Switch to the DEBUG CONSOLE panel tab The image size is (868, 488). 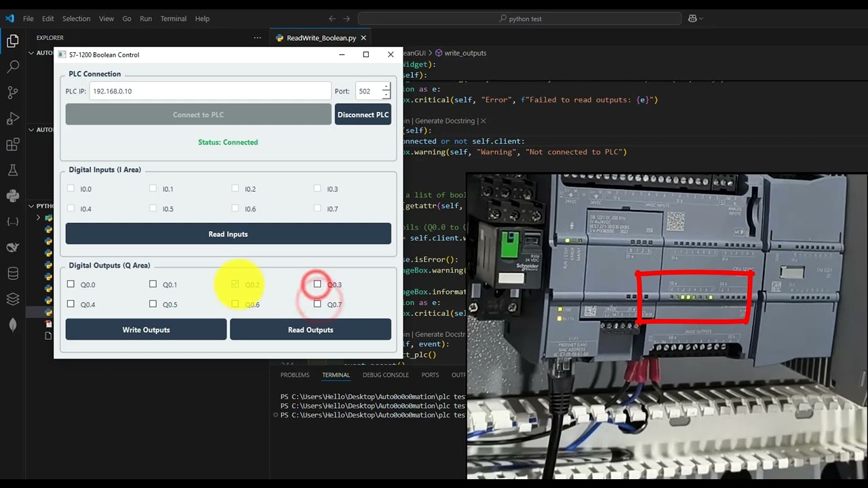click(386, 375)
